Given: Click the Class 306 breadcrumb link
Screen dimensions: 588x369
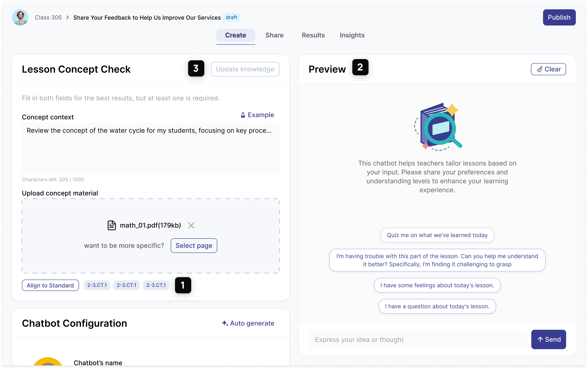Looking at the screenshot, I should [48, 18].
